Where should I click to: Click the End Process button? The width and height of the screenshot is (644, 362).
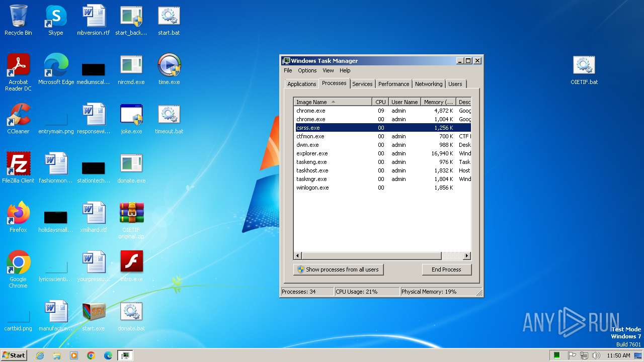click(446, 269)
